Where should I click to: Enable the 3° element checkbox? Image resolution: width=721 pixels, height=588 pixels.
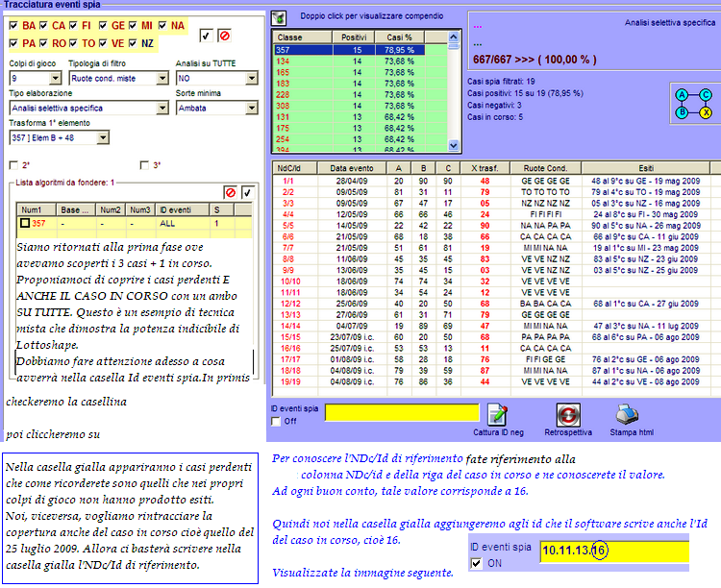(144, 165)
